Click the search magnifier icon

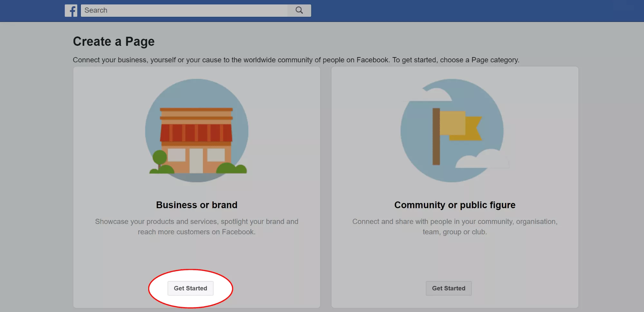click(299, 10)
